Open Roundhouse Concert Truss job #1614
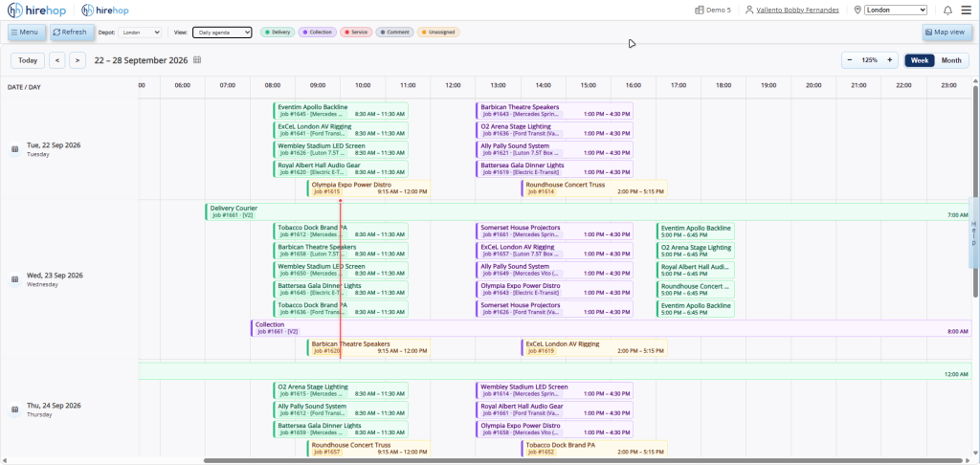The width and height of the screenshot is (980, 465). pyautogui.click(x=594, y=188)
